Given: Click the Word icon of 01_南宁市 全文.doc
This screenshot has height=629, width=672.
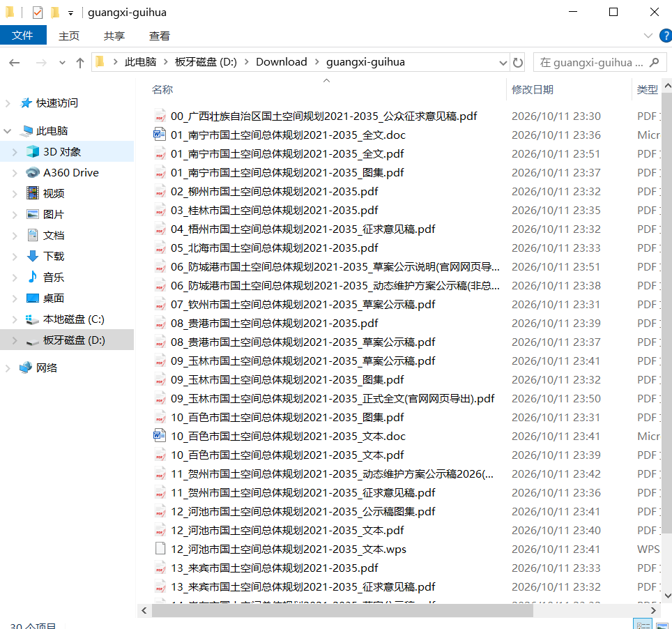Looking at the screenshot, I should point(160,135).
